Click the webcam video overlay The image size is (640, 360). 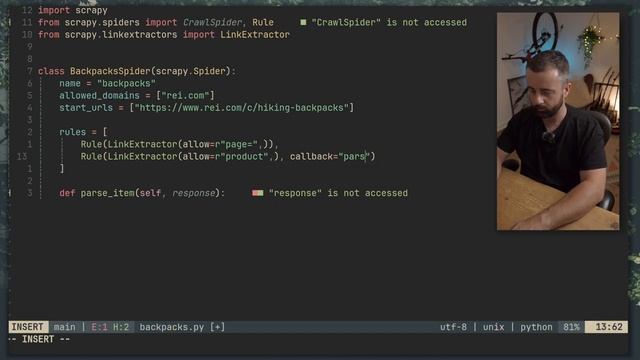pos(558,121)
